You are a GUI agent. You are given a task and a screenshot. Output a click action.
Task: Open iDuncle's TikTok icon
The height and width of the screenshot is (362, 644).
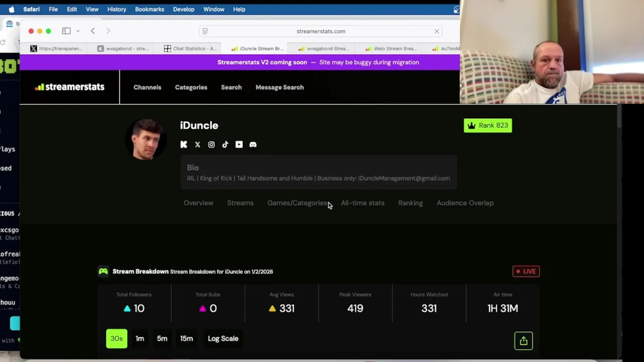point(225,144)
